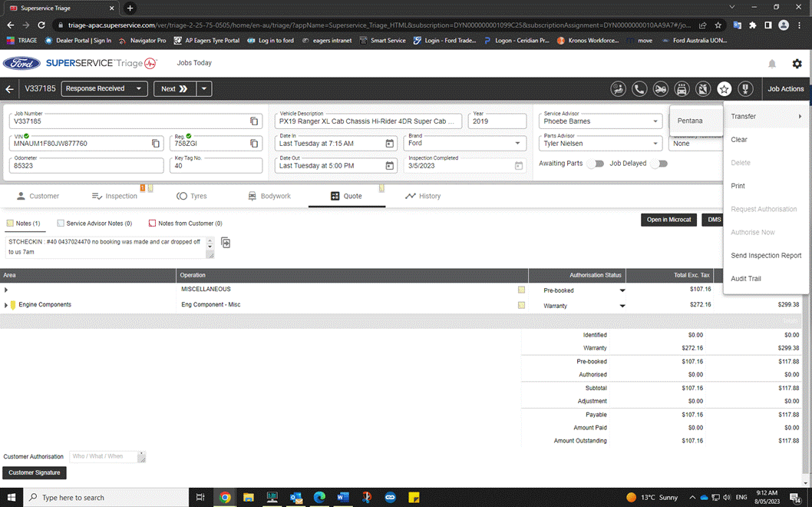
Task: Open the Jobs Today link
Action: 194,63
